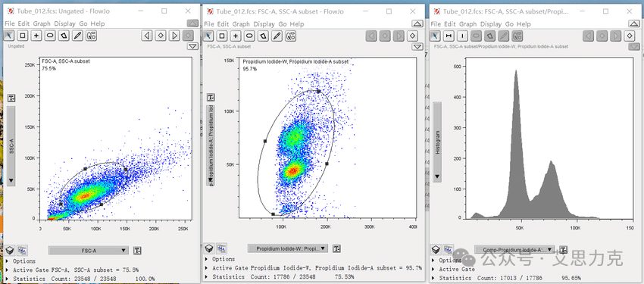Viewport: 644px width, 284px height.
Task: Go to previous sample in Ungated window
Action: (147, 36)
